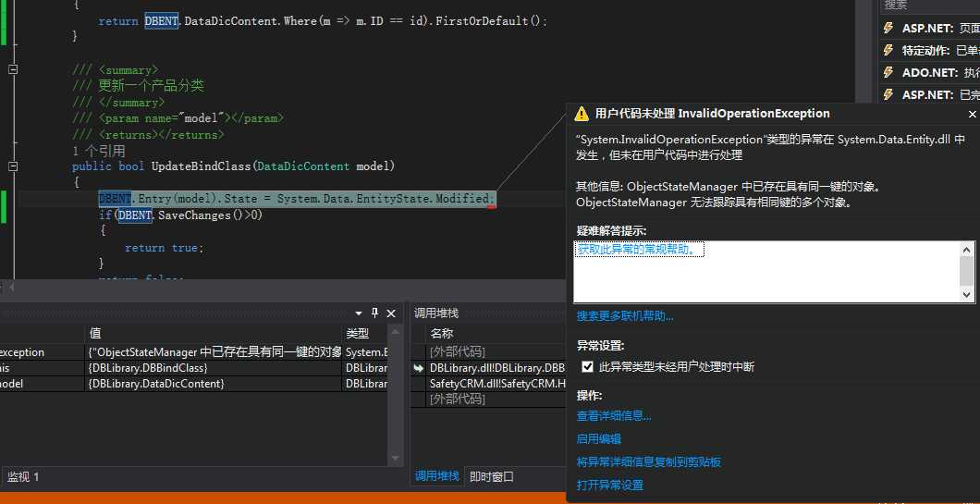980x504 pixels.
Task: Select the {DBLibrary.DBBindClass} value cell
Action: pos(213,368)
